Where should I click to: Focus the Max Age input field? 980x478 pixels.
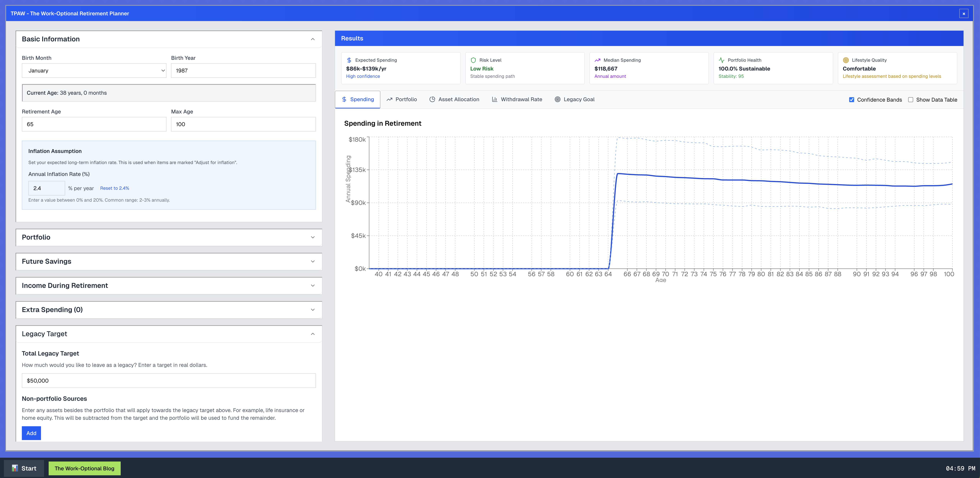[243, 124]
